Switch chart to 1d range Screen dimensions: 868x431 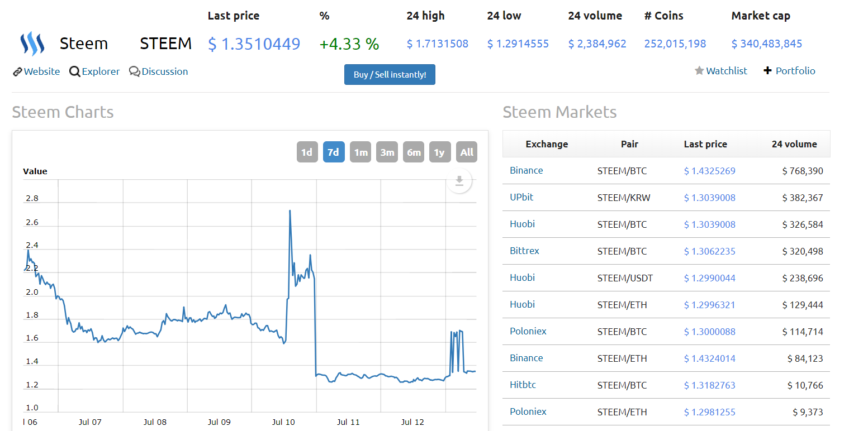click(307, 152)
